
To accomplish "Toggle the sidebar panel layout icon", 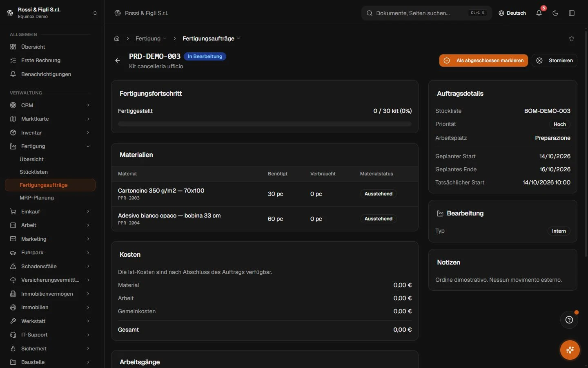I will tap(572, 13).
